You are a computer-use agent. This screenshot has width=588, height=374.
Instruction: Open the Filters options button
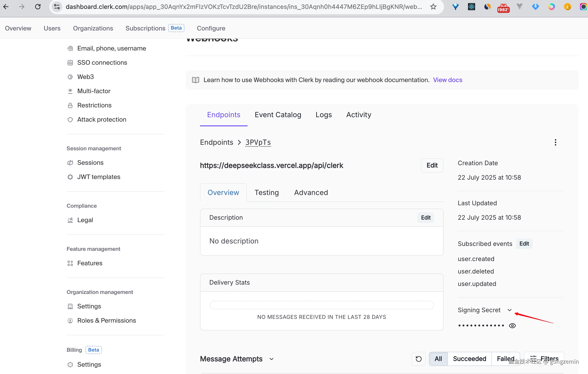tap(544, 359)
